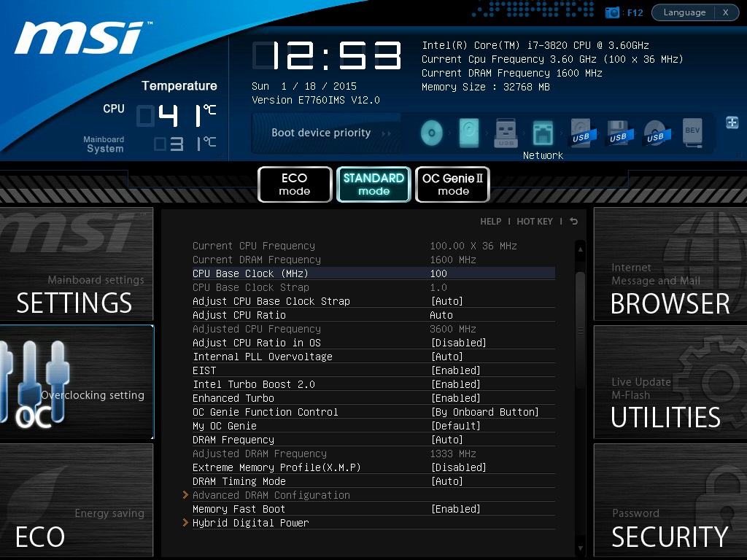Screen dimensions: 747x560
Task: Click the F12 screenshot camera icon
Action: [612, 12]
